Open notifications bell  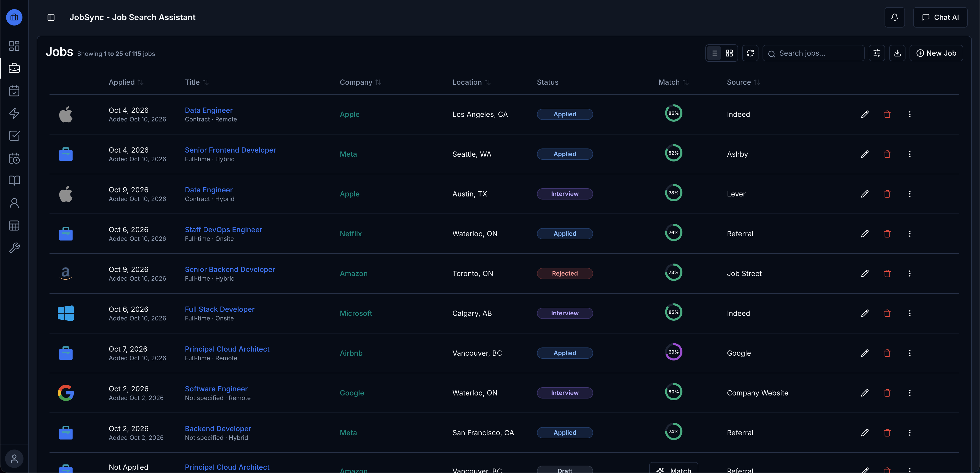pos(895,18)
